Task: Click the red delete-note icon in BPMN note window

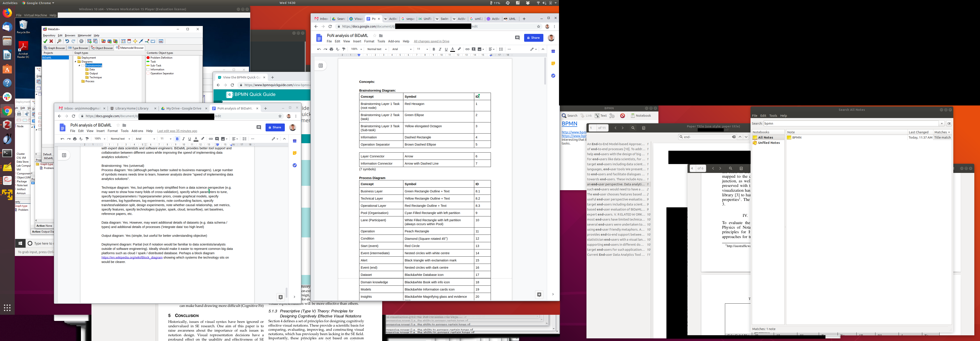Action: pyautogui.click(x=622, y=116)
